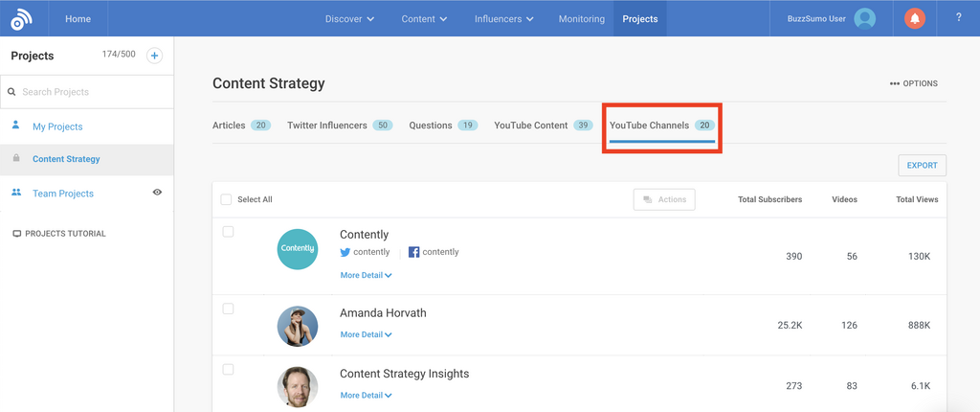Click the help question mark icon
The image size is (980, 412).
point(959,18)
